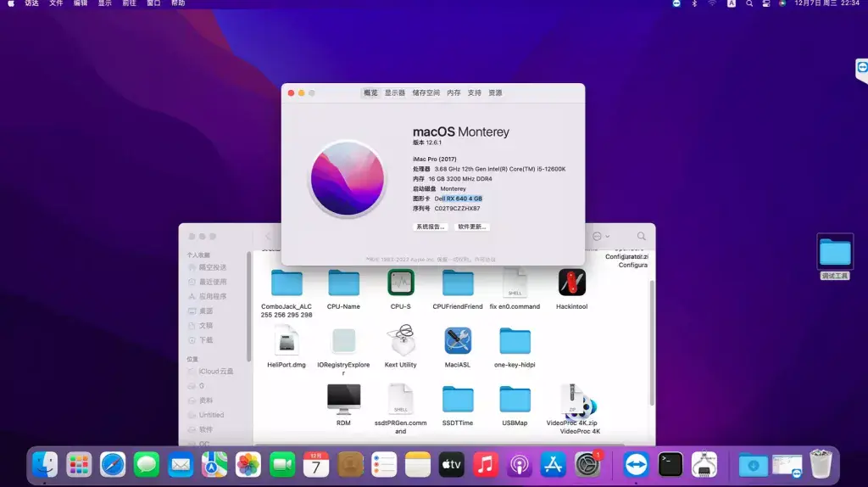868x487 pixels.
Task: Switch to the 支持 tab
Action: (475, 93)
